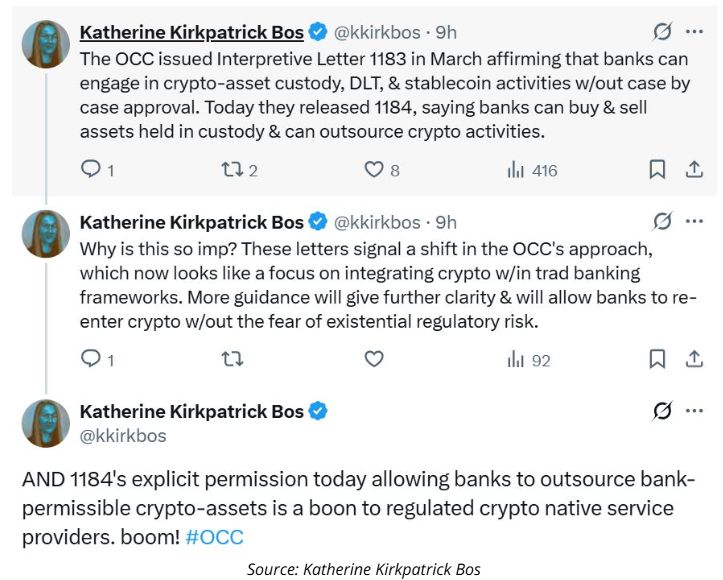The image size is (723, 580).
Task: Like the first tweet with 8 likes
Action: click(x=373, y=170)
